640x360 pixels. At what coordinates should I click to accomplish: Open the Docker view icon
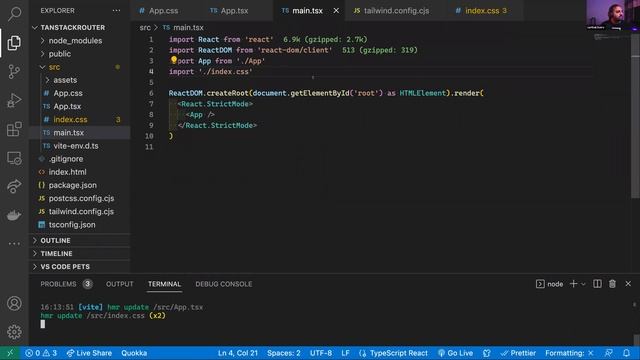coord(14,215)
